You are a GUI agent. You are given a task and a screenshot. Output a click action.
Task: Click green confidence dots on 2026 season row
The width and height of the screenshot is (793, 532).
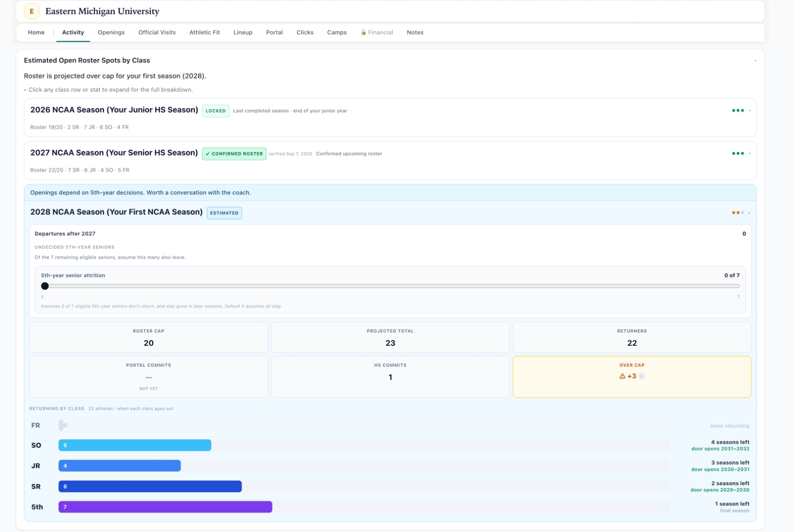pyautogui.click(x=738, y=110)
